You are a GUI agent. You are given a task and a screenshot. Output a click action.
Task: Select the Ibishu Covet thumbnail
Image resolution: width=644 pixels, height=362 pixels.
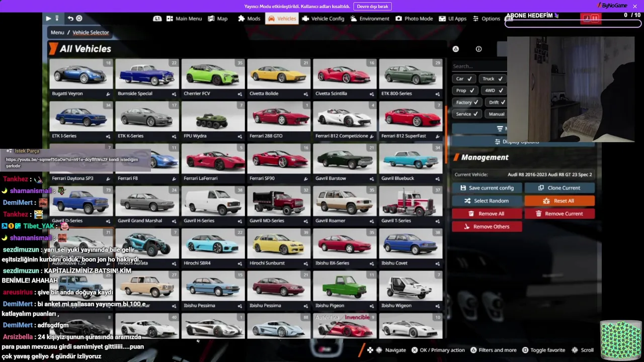pyautogui.click(x=411, y=244)
